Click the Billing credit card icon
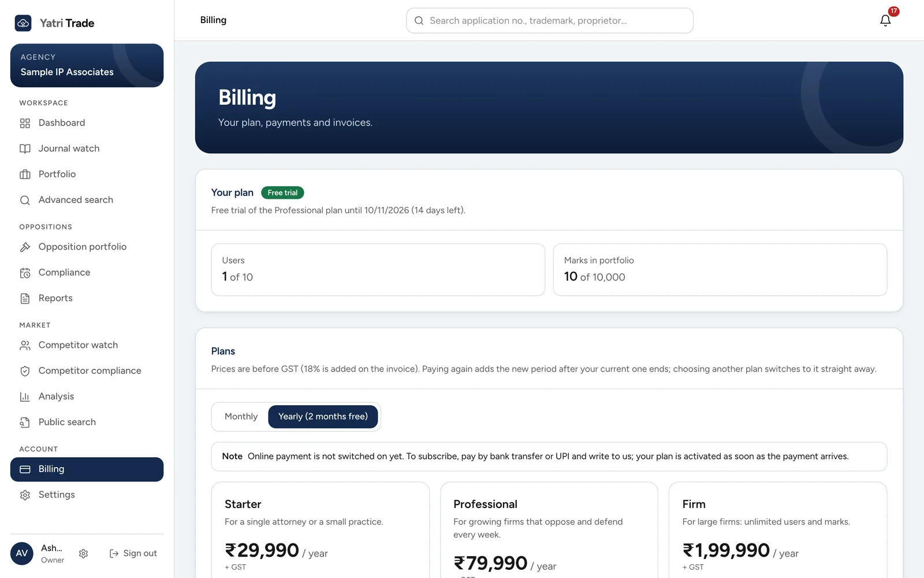The height and width of the screenshot is (578, 924). (x=25, y=469)
